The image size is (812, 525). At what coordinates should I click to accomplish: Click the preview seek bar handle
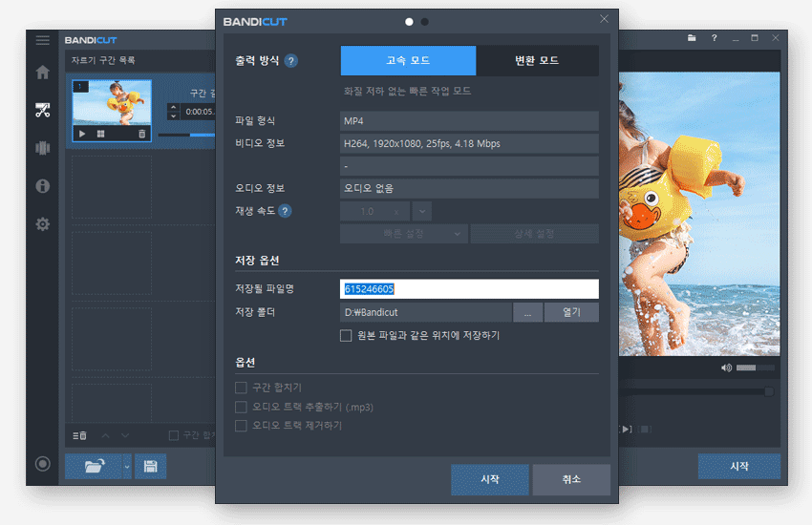pos(769,391)
